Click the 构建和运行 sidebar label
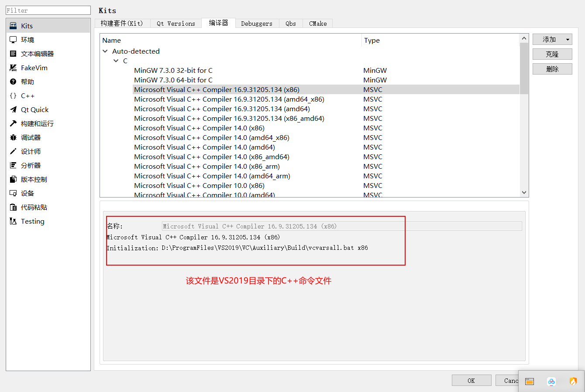Image resolution: width=585 pixels, height=392 pixels. pos(38,123)
